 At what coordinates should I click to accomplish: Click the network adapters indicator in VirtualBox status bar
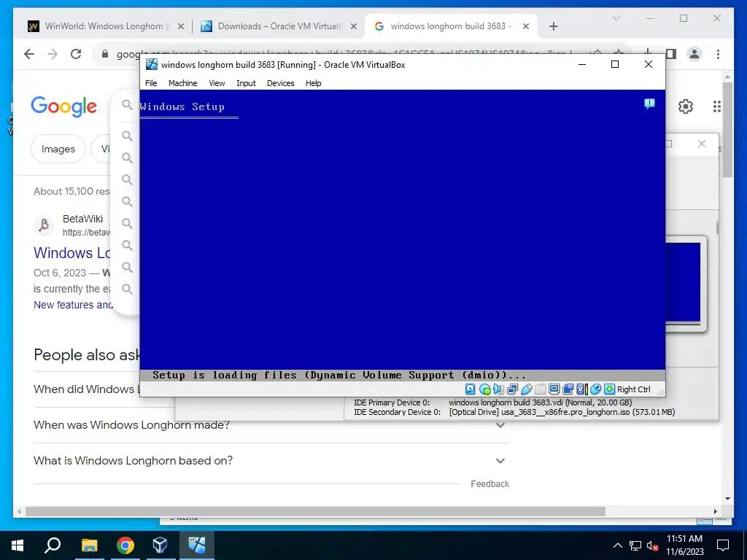(x=513, y=389)
